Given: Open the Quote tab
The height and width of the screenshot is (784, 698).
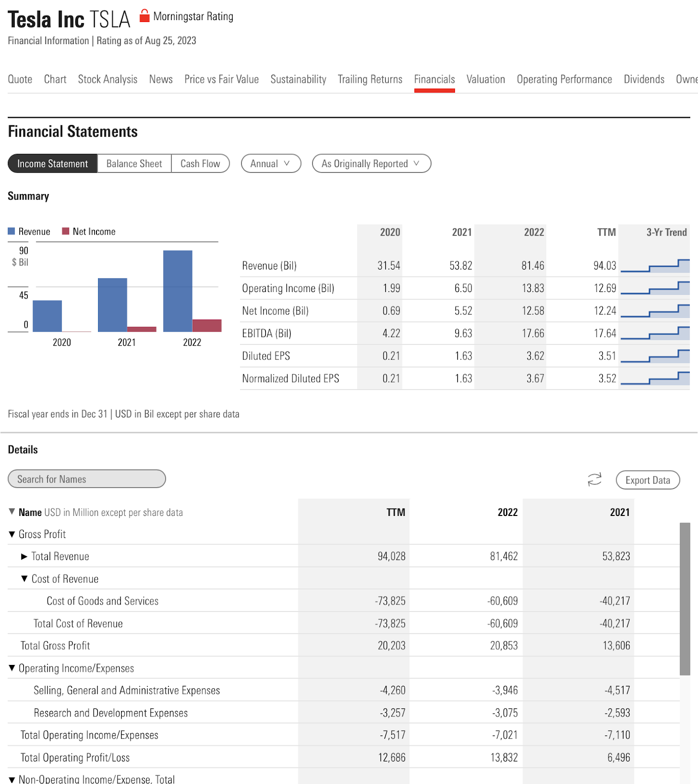Looking at the screenshot, I should pos(20,79).
